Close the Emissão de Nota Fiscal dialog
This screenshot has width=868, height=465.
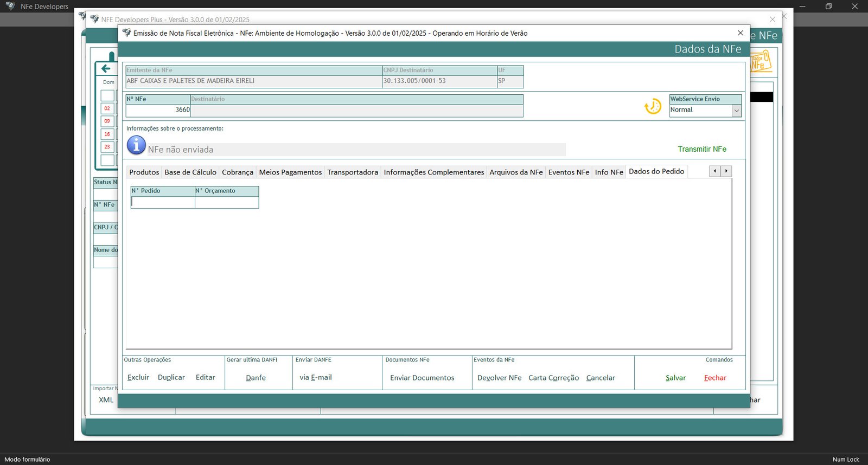point(740,33)
